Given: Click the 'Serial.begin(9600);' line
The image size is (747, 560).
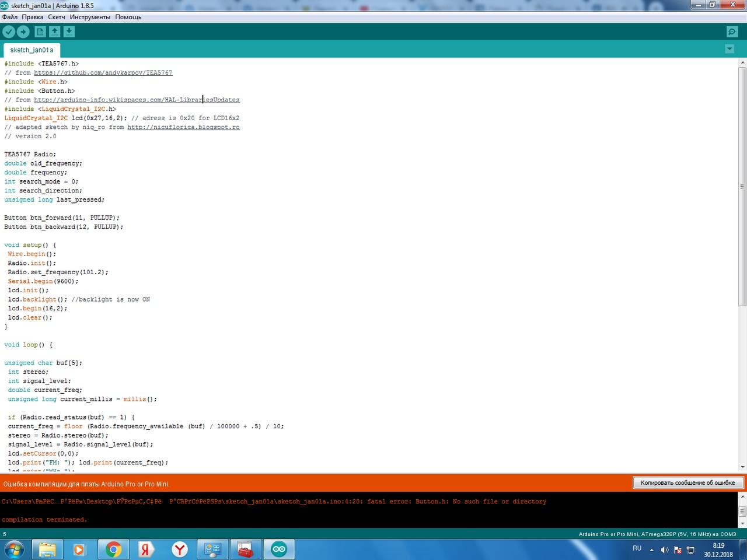Looking at the screenshot, I should (43, 281).
